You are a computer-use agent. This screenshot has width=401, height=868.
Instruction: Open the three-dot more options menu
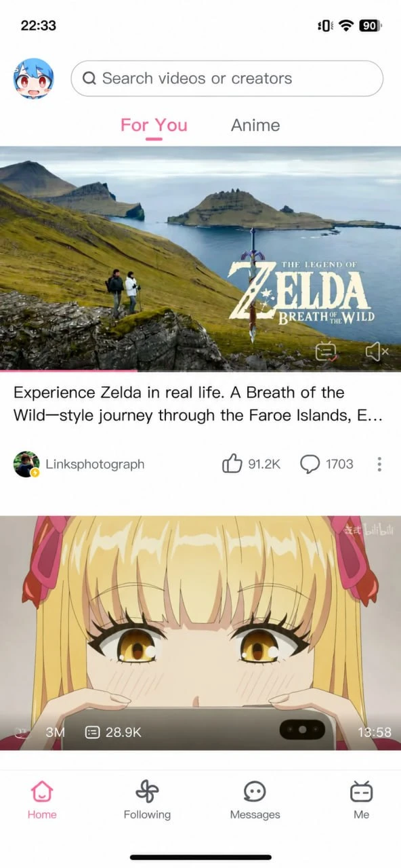379,465
